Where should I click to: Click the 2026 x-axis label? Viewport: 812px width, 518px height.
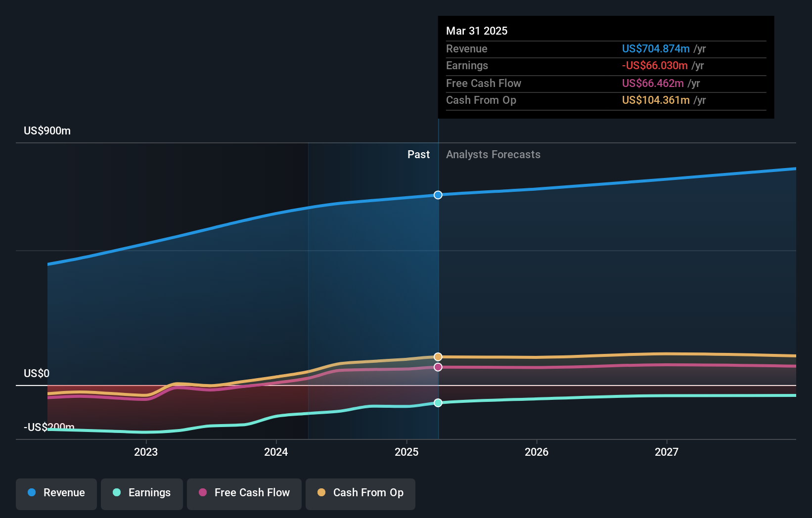point(537,452)
